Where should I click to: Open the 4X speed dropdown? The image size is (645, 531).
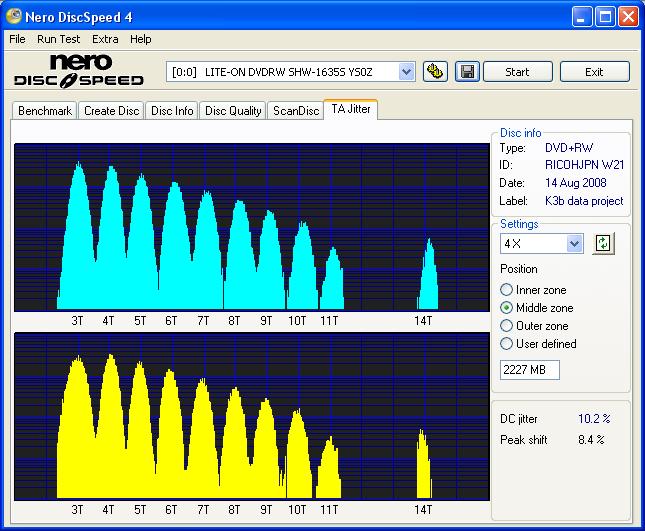[x=574, y=243]
